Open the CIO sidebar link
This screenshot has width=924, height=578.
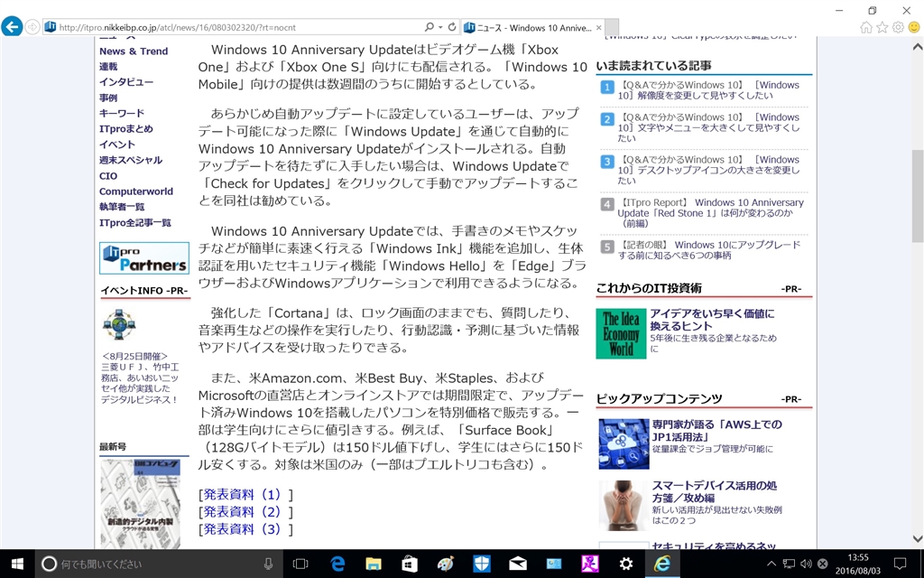(108, 176)
